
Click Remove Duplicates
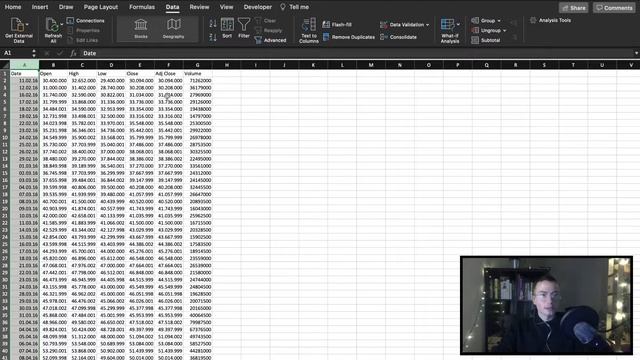point(349,37)
